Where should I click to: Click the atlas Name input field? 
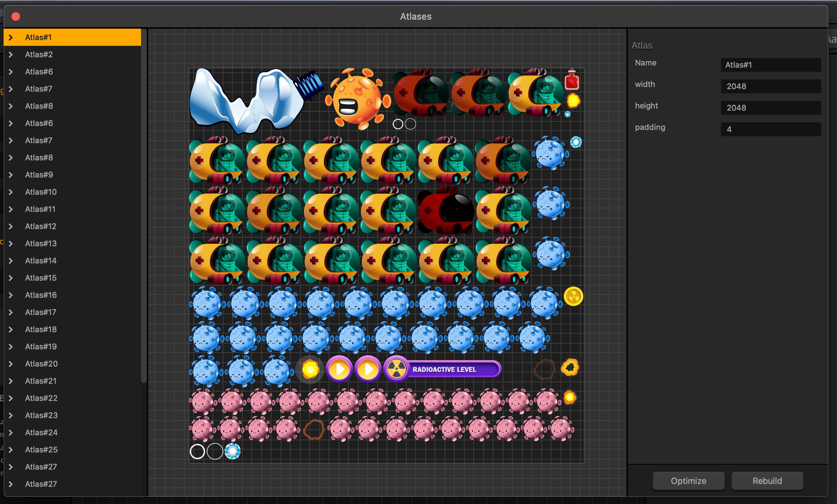point(770,65)
